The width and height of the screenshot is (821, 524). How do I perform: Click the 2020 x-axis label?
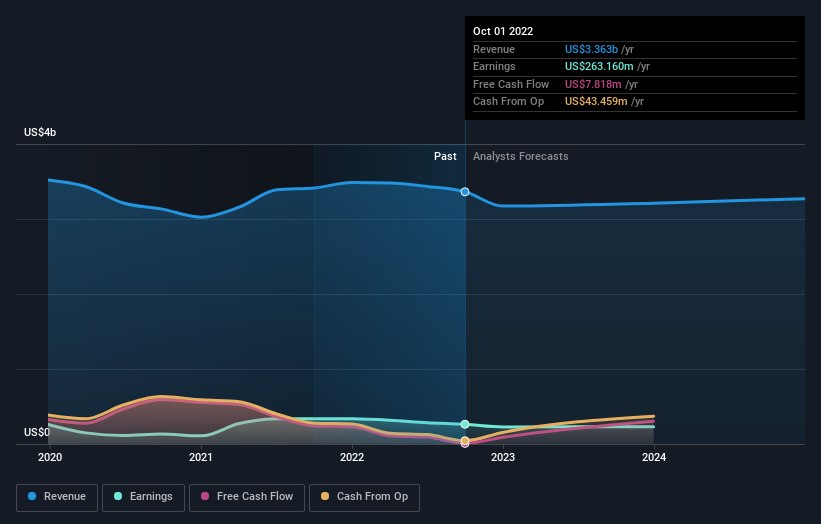point(50,458)
